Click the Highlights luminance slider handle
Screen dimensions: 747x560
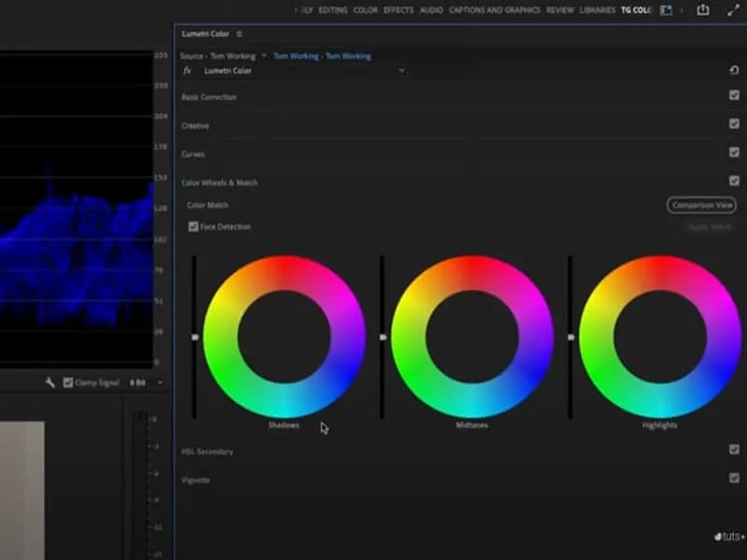point(571,337)
